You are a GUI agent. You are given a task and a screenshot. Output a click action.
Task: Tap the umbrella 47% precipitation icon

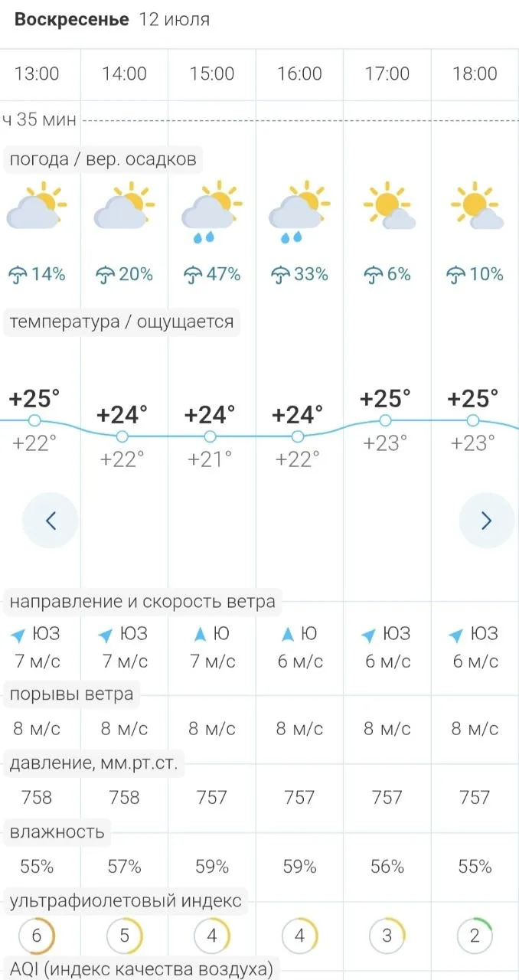pyautogui.click(x=193, y=274)
